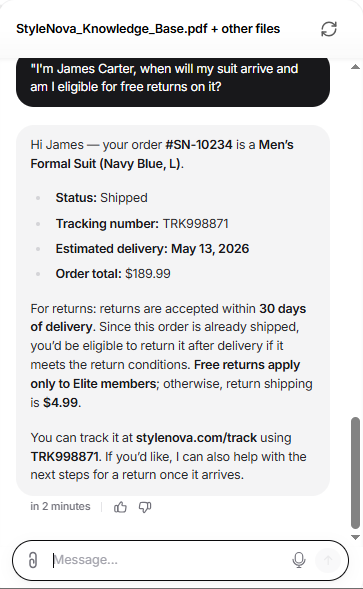Give the response a thumbs up
363x589 pixels.
(120, 507)
